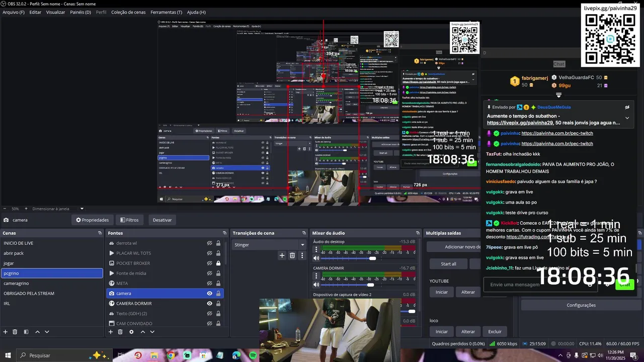Viewport: 644px width, 362px height.
Task: Click Filtros button for camera
Action: (x=129, y=220)
